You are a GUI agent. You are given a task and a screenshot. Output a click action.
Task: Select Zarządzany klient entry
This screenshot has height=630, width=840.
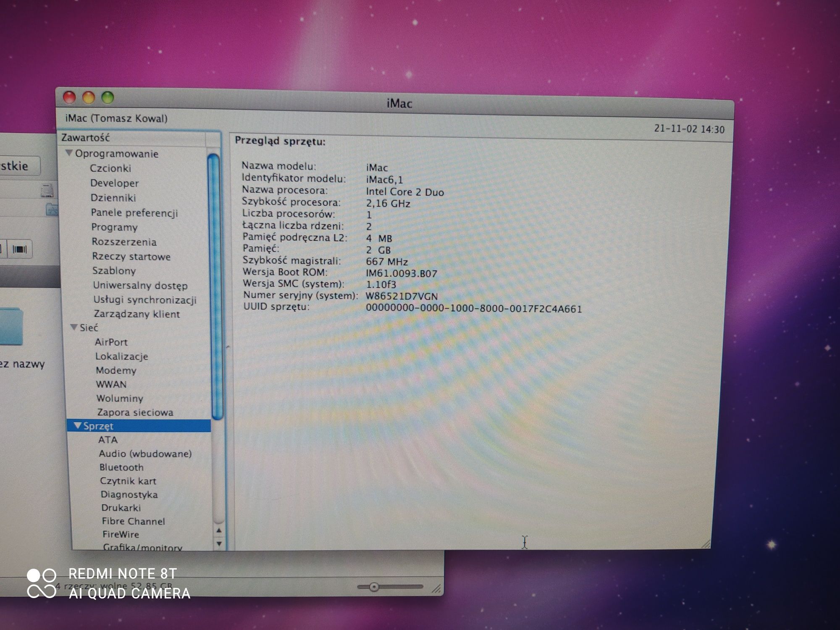137,314
